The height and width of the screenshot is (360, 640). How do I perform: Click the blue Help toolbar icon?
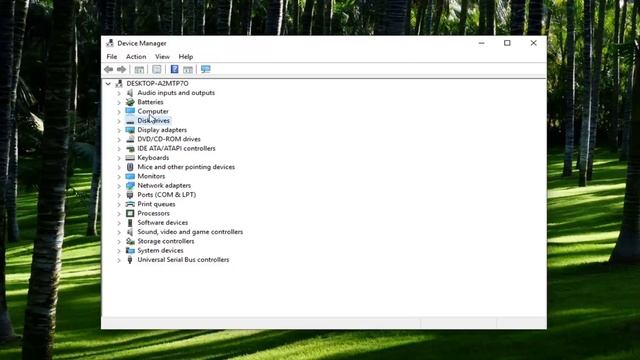point(174,69)
